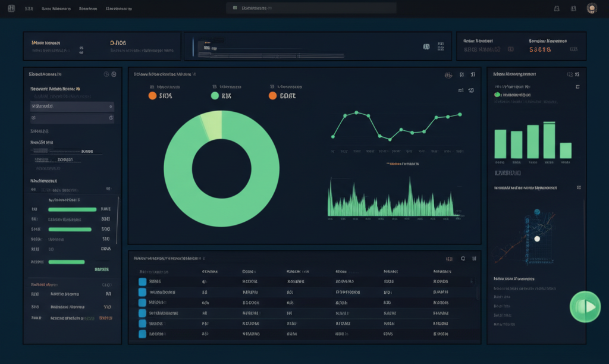
Task: Enable the green status toggle in the right panel
Action: 496,94
